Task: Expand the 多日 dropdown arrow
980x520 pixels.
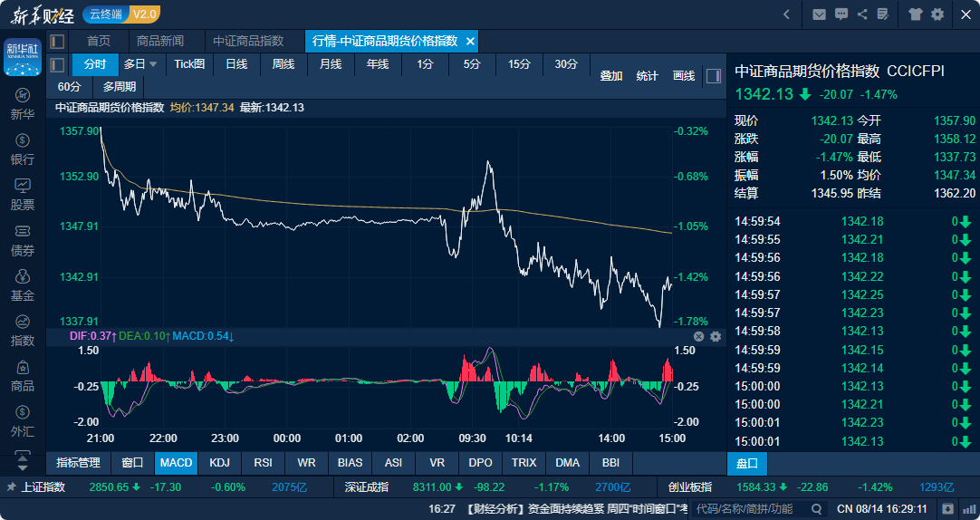Action: [153, 64]
